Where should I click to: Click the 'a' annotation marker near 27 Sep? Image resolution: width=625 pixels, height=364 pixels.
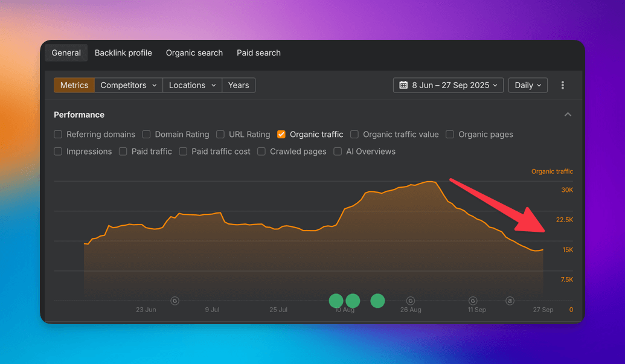point(510,301)
